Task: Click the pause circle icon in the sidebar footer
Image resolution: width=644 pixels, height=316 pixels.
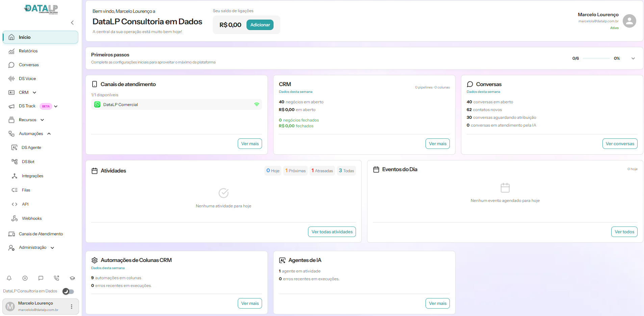Action: point(25,278)
